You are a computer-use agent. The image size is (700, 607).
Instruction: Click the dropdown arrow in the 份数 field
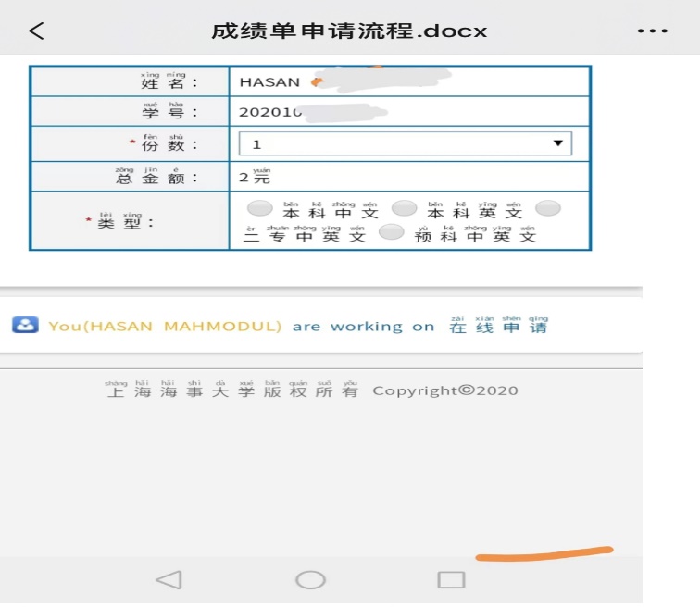coord(557,143)
